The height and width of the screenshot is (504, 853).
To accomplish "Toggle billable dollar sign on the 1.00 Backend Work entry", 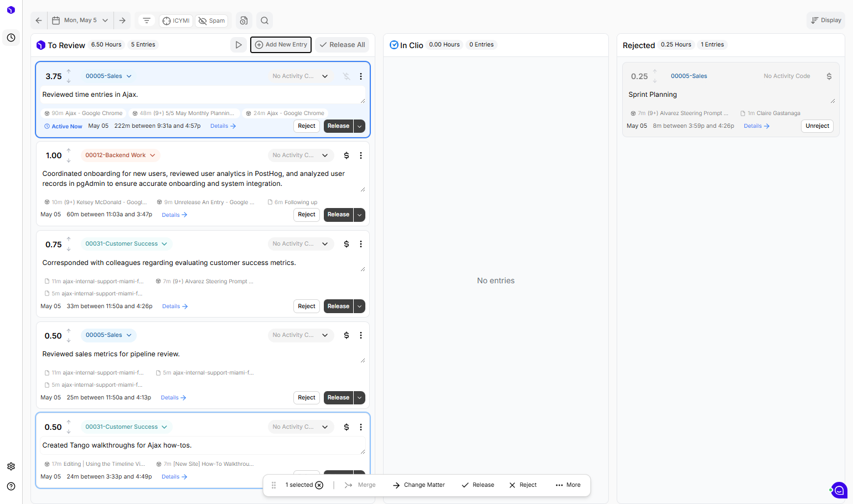I will coord(347,155).
